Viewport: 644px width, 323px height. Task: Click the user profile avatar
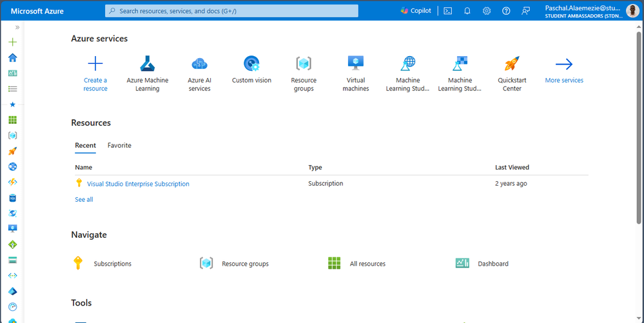[x=632, y=11]
